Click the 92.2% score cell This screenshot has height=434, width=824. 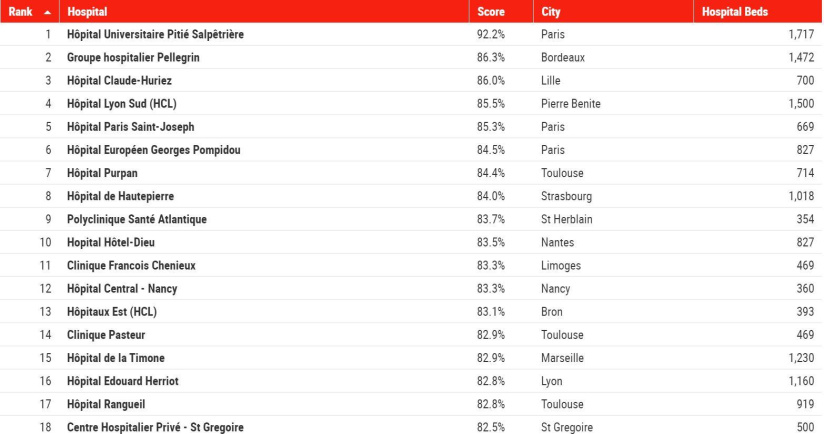(491, 34)
